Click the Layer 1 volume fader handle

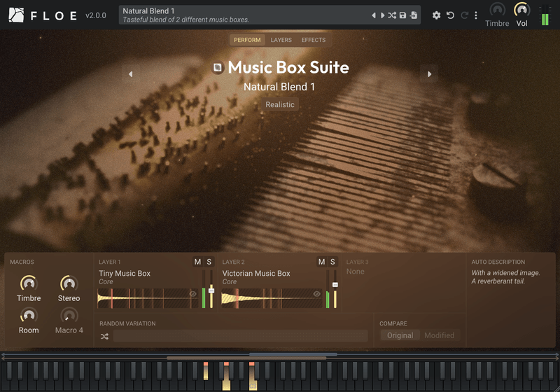(x=211, y=290)
